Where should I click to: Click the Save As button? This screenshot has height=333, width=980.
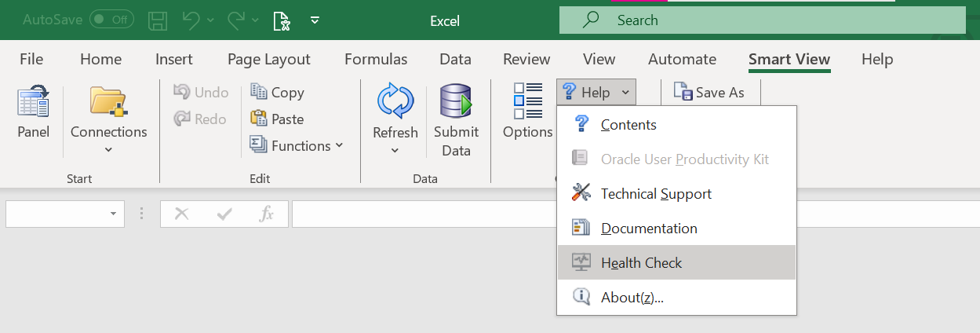(x=710, y=93)
